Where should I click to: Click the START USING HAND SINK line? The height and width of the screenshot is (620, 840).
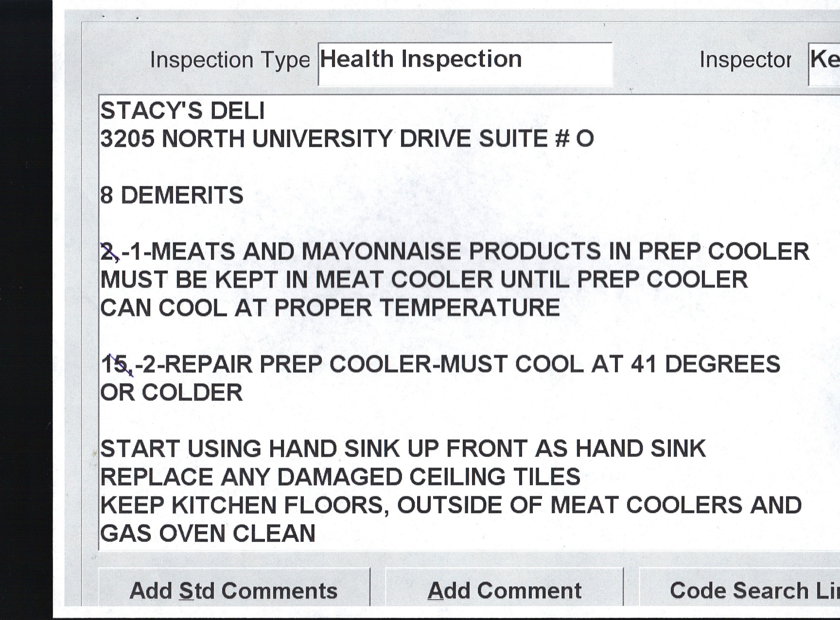[x=402, y=449]
